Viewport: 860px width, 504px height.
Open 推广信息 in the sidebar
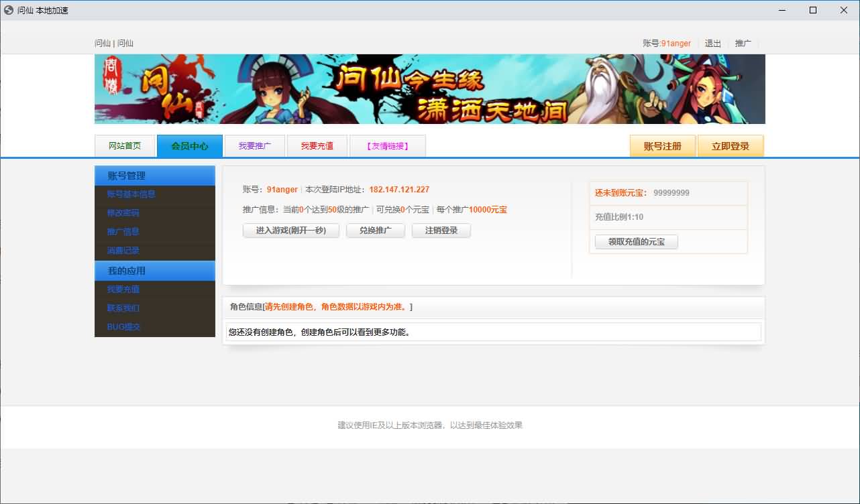(123, 232)
